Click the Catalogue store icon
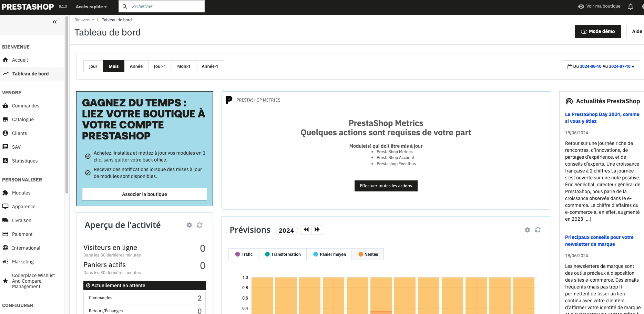The width and height of the screenshot is (644, 314). coord(6,119)
